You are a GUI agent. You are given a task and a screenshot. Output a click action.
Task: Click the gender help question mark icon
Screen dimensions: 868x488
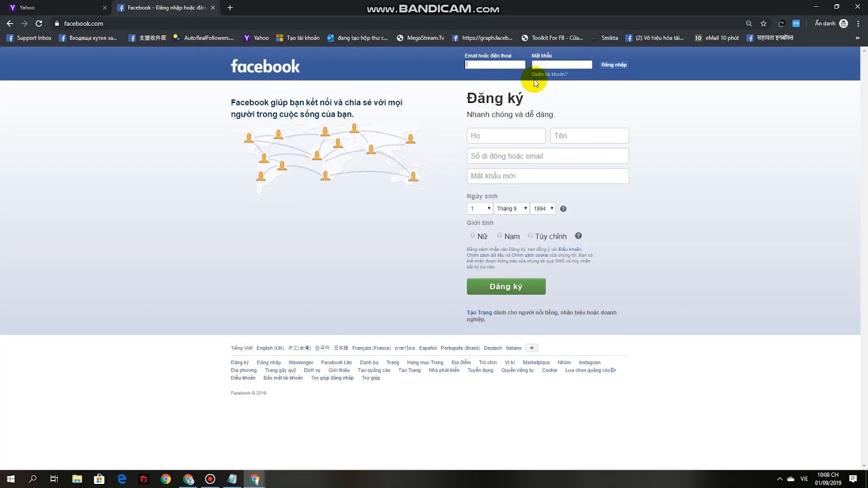(x=578, y=236)
